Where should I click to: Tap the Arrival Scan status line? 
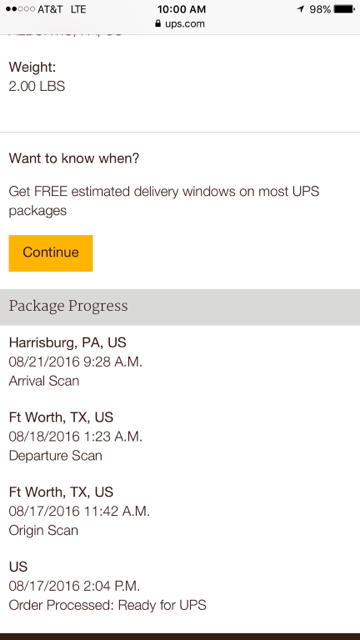click(44, 381)
